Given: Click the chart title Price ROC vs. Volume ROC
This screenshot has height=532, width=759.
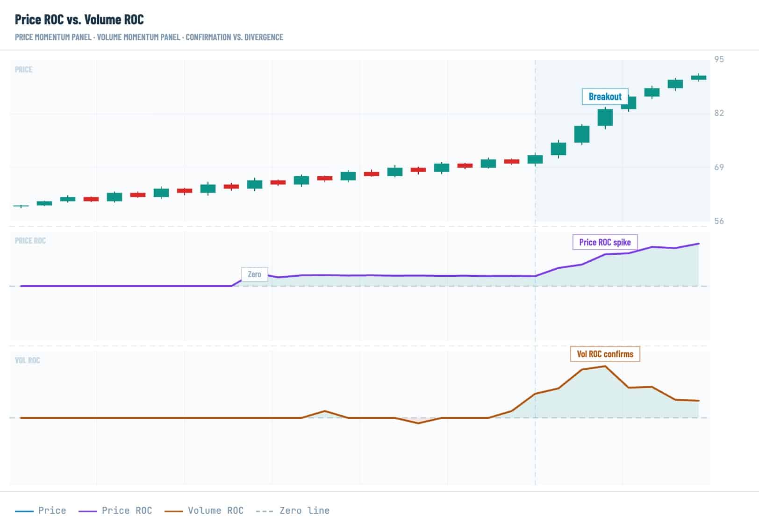Looking at the screenshot, I should point(79,19).
